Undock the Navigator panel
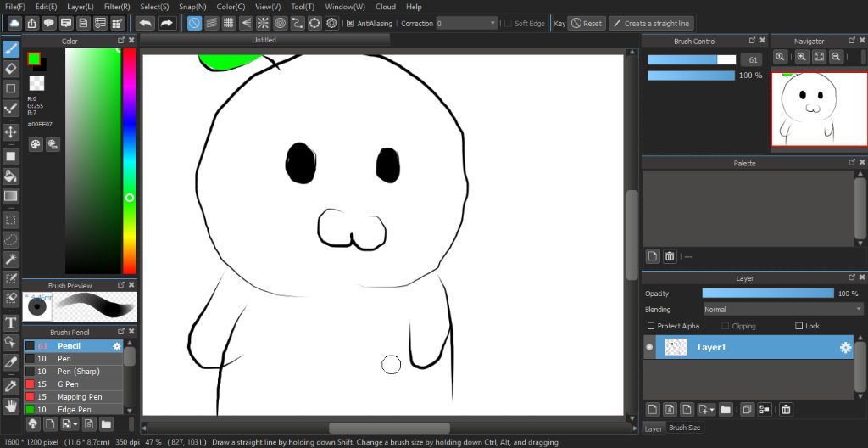This screenshot has height=448, width=868. pyautogui.click(x=851, y=41)
